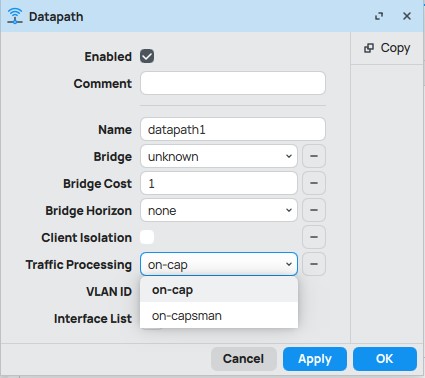The width and height of the screenshot is (425, 378).
Task: Click the Datapath wireless icon in title bar
Action: (x=15, y=16)
